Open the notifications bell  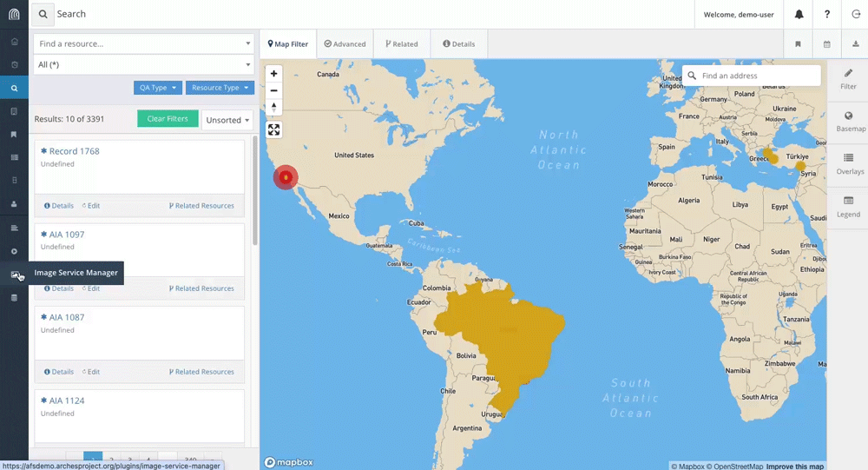click(x=799, y=15)
